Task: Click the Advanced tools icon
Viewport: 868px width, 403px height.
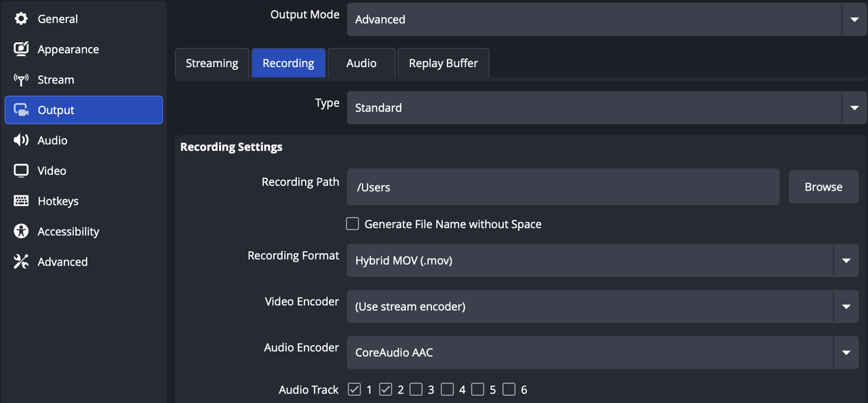Action: pyautogui.click(x=21, y=262)
